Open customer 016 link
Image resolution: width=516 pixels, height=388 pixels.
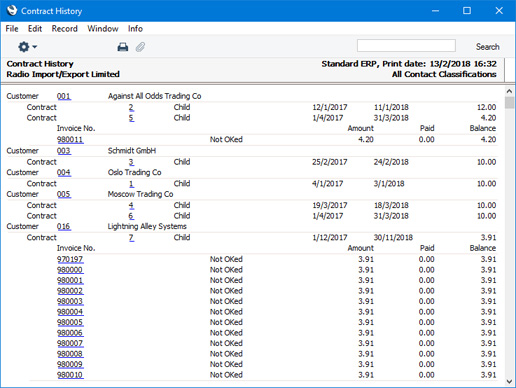[64, 227]
